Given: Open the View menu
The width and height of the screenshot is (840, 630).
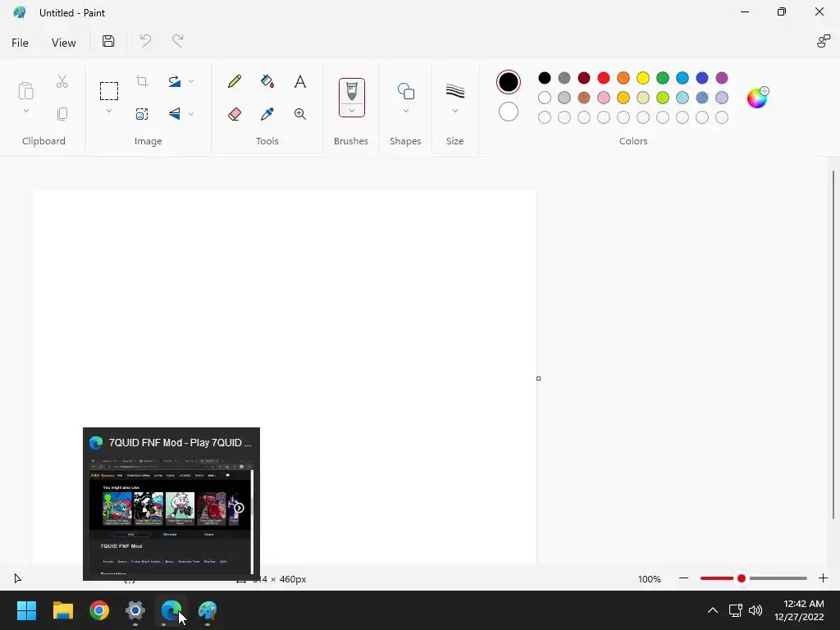Looking at the screenshot, I should click(63, 43).
